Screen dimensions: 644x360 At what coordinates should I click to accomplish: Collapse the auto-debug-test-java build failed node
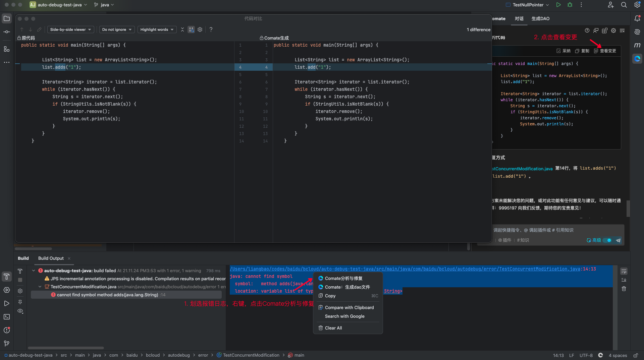click(34, 271)
